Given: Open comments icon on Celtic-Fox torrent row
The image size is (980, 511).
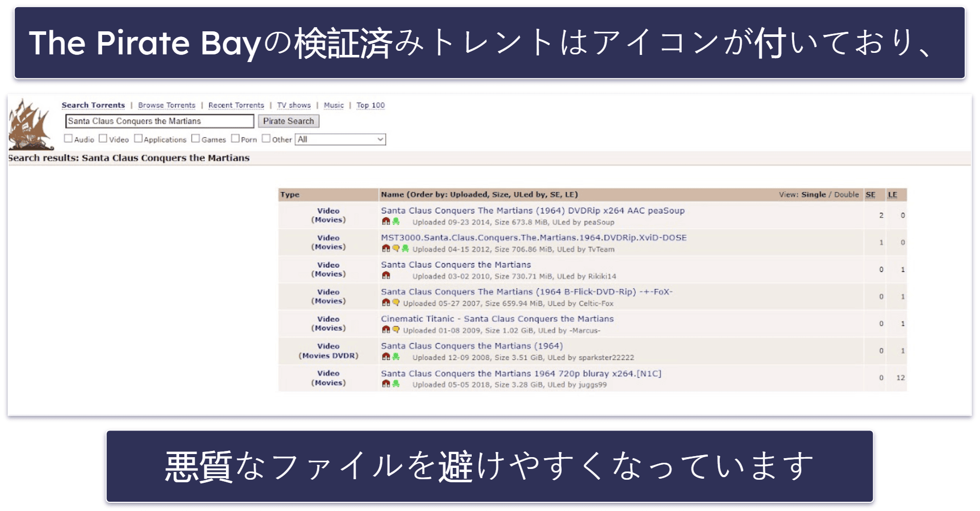Looking at the screenshot, I should (396, 303).
